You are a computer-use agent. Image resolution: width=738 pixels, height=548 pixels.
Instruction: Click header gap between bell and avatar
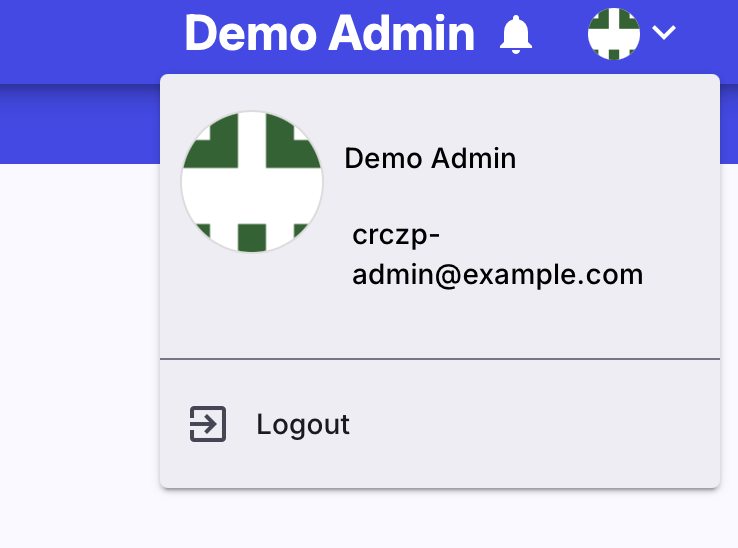click(560, 34)
